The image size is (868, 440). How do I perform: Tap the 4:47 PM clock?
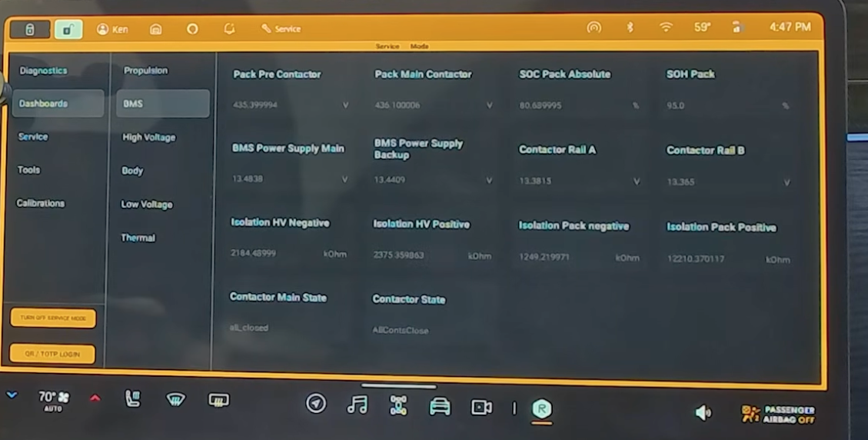pos(790,27)
